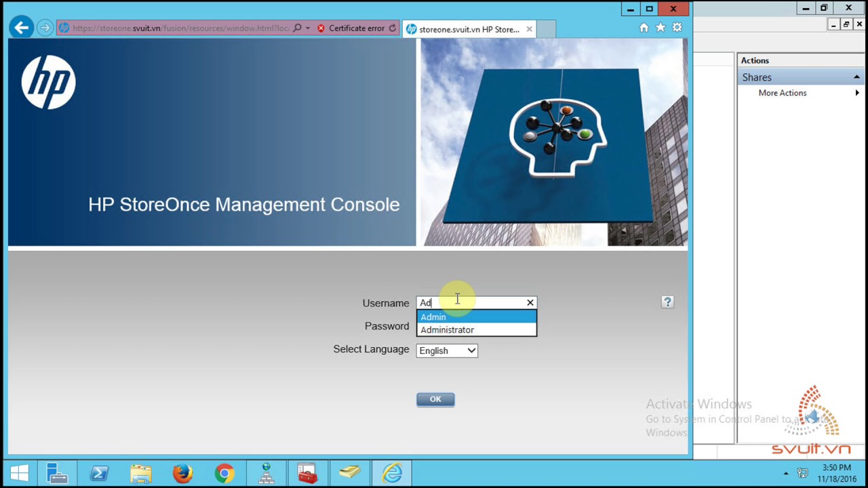Click the Actions pane header
Viewport: 868px width, 488px height.
click(800, 60)
